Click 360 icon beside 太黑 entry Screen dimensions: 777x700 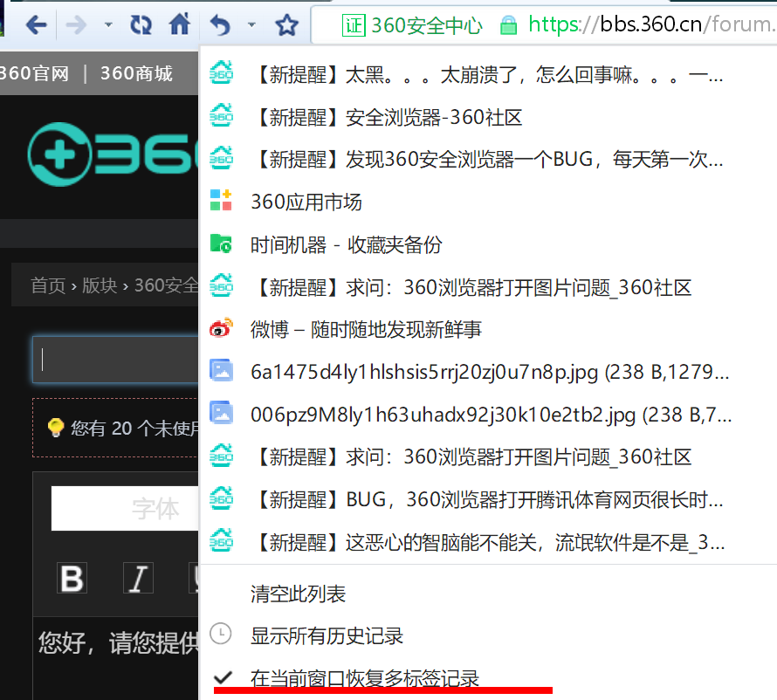[x=221, y=72]
